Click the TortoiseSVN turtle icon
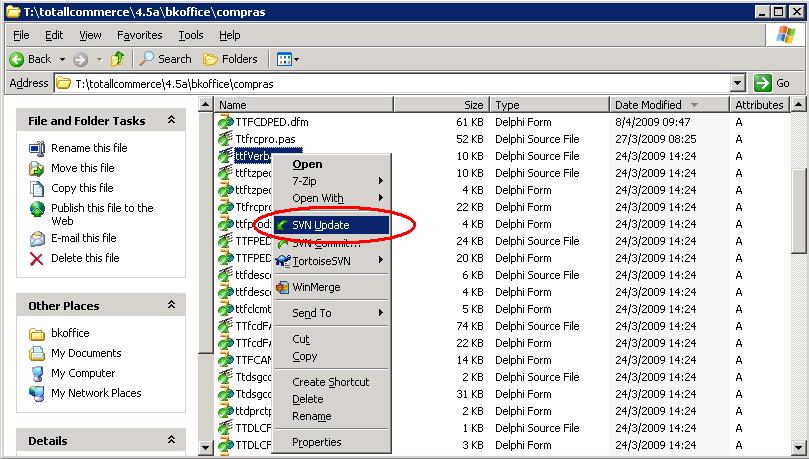The height and width of the screenshot is (459, 809). coord(282,261)
